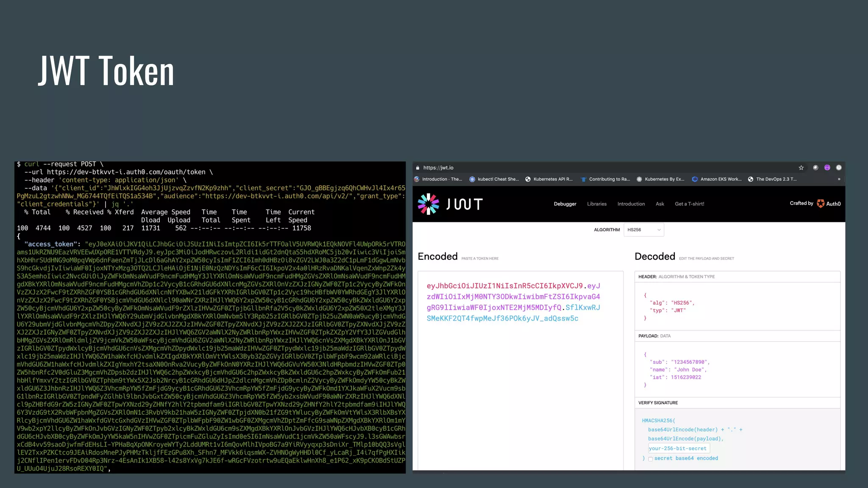
Task: Click the 'base64UrlEncode(payload),' signature line
Action: tap(686, 439)
